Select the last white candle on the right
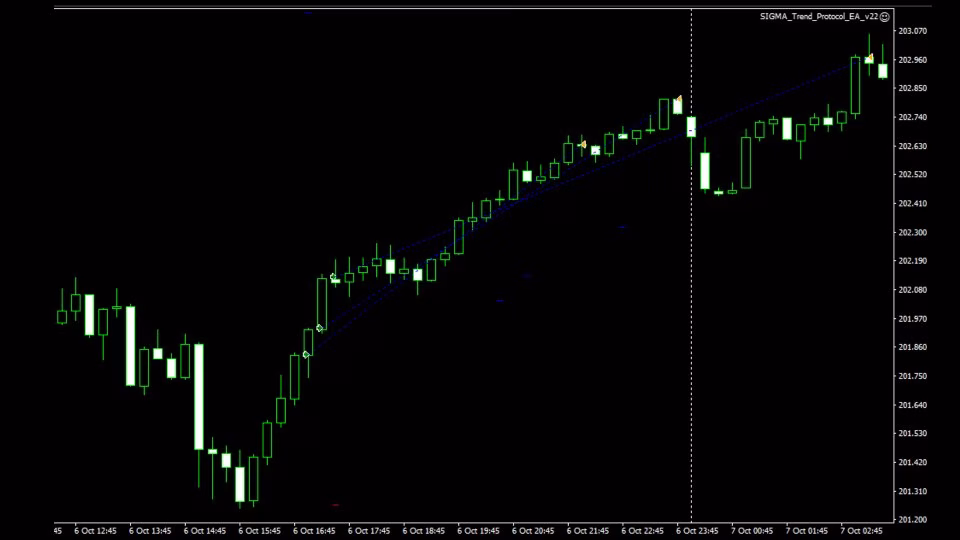The width and height of the screenshot is (960, 540). tap(883, 70)
